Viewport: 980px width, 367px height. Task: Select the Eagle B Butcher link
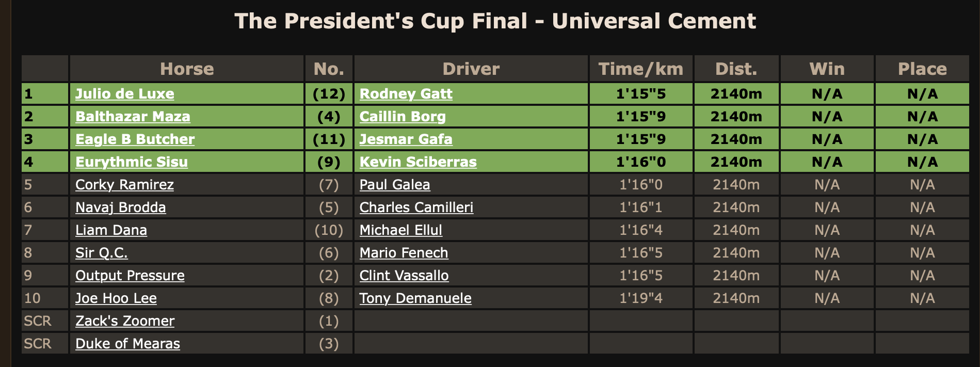135,139
